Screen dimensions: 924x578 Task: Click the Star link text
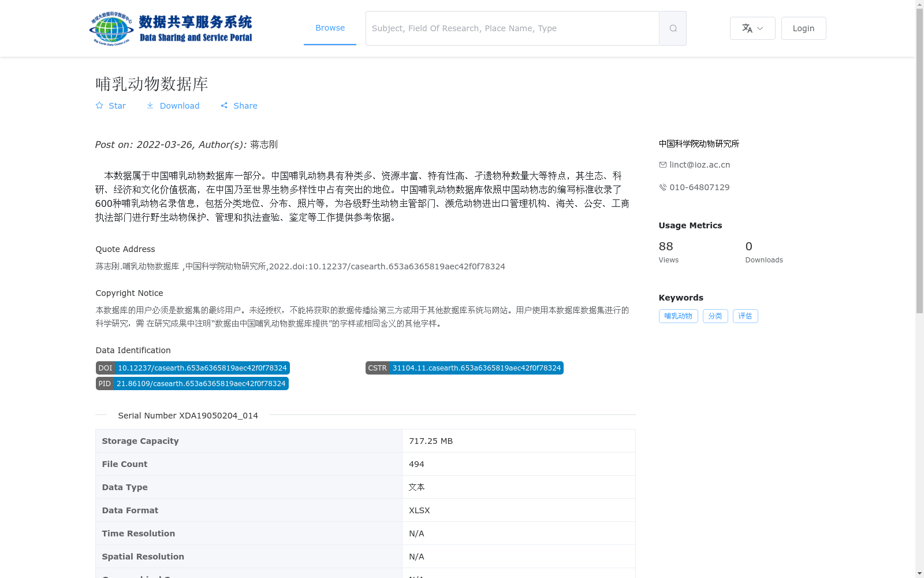117,106
